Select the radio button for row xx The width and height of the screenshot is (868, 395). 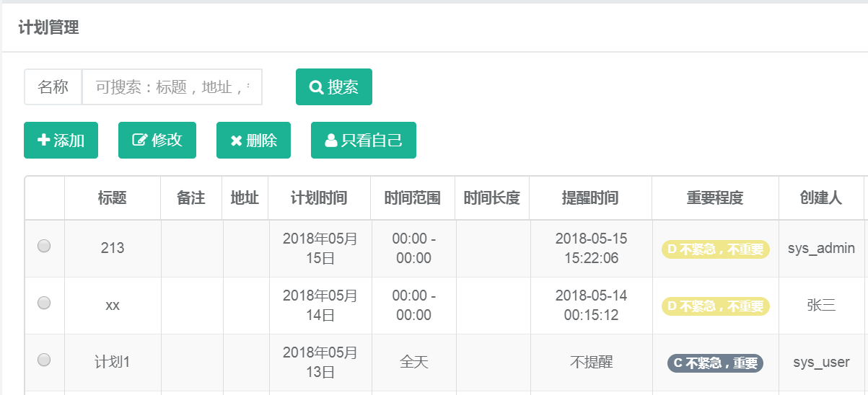44,303
